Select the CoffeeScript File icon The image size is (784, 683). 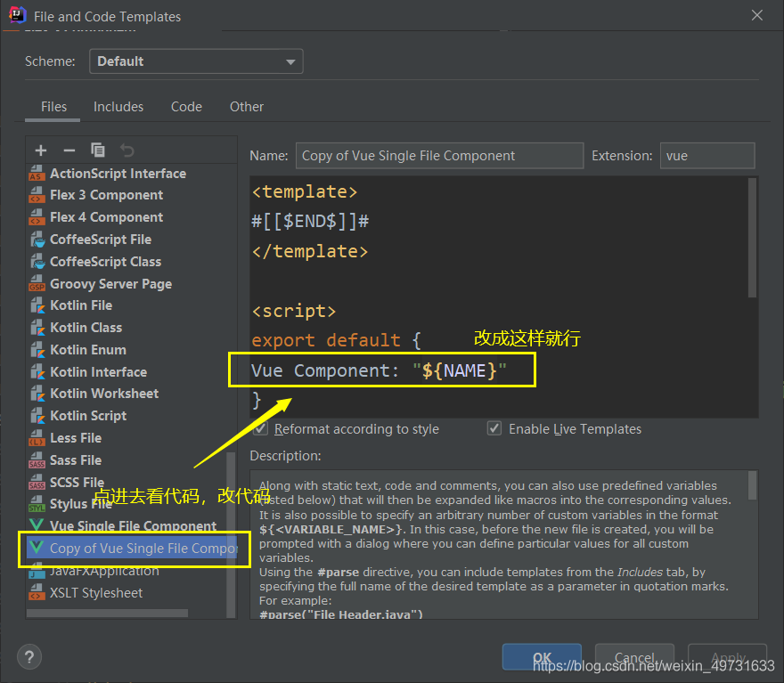click(x=37, y=240)
